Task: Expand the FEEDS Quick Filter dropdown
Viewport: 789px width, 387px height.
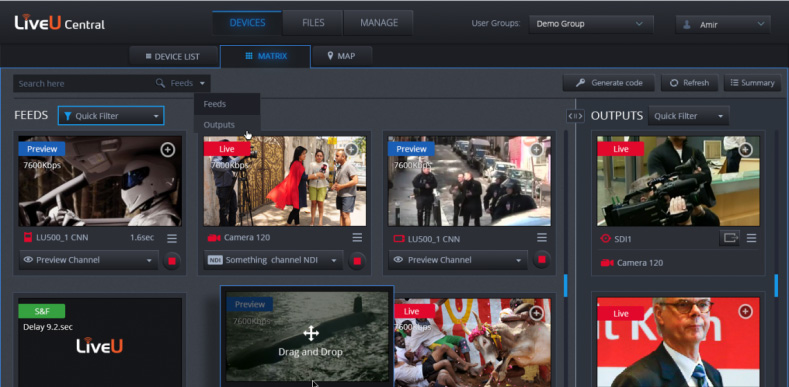Action: 111,116
